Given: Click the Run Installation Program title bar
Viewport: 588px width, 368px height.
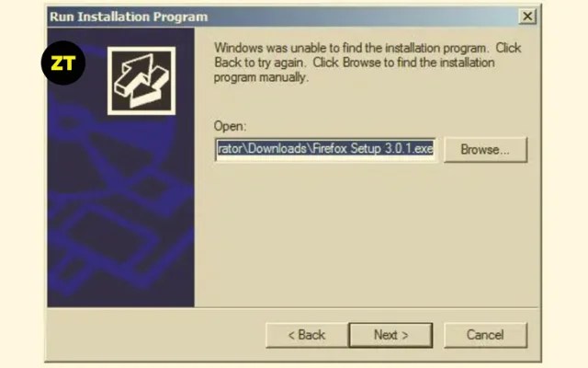Looking at the screenshot, I should click(283, 17).
